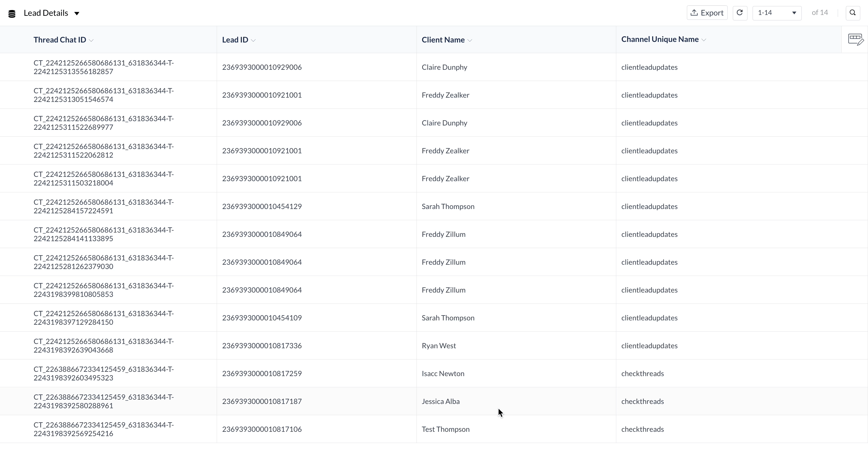Image resolution: width=868 pixels, height=476 pixels.
Task: Expand Thread Chat ID column sort chevron
Action: (91, 40)
